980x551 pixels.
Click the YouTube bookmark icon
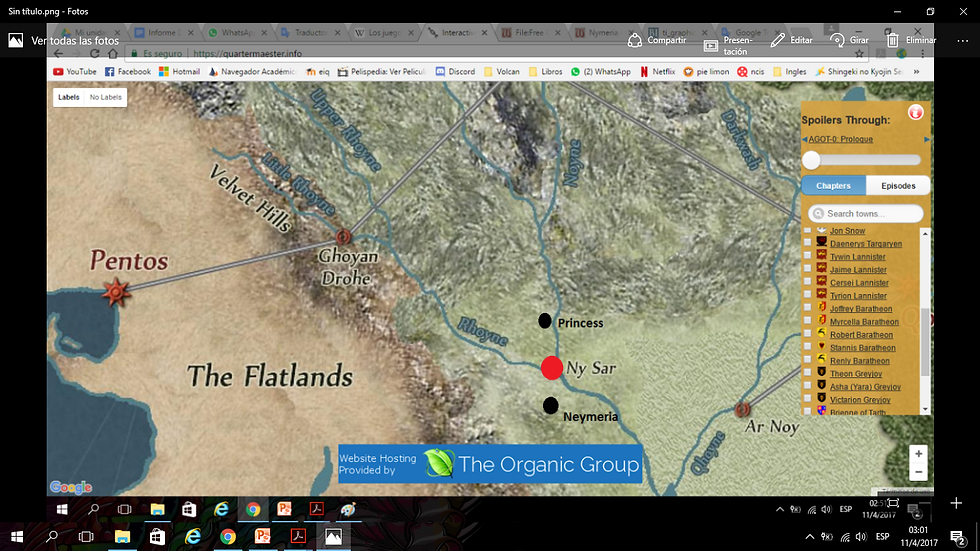[58, 72]
